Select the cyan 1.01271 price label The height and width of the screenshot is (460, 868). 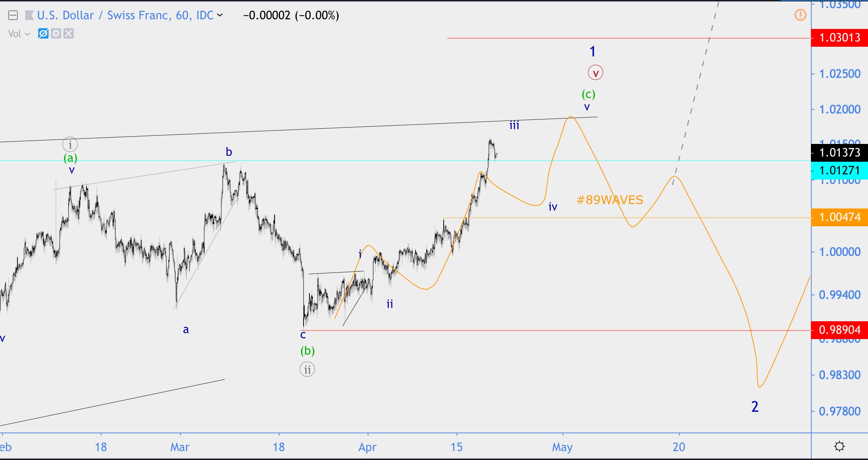(839, 171)
